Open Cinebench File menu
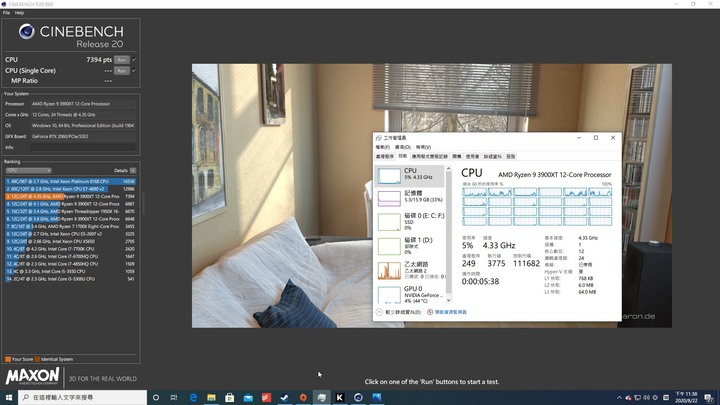 (x=6, y=13)
